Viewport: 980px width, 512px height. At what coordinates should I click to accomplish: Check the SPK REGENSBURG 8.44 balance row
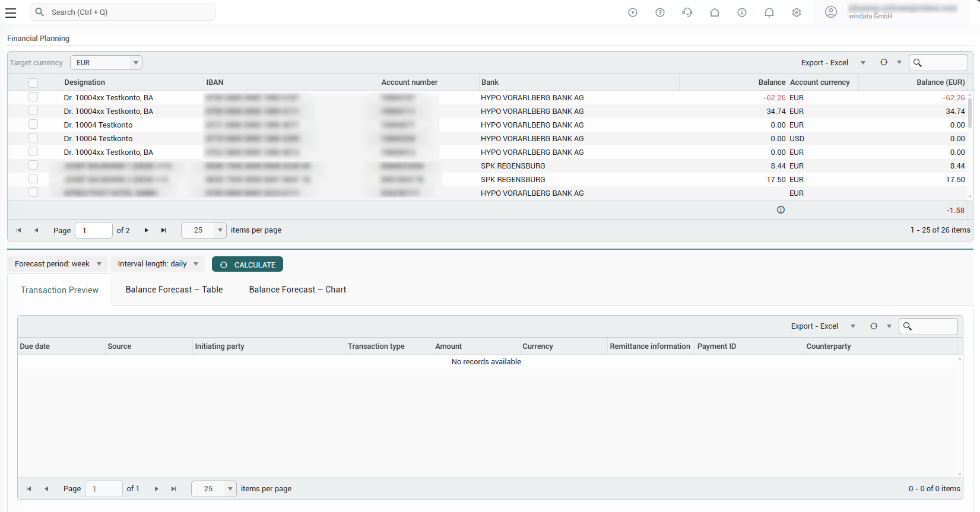[33, 166]
